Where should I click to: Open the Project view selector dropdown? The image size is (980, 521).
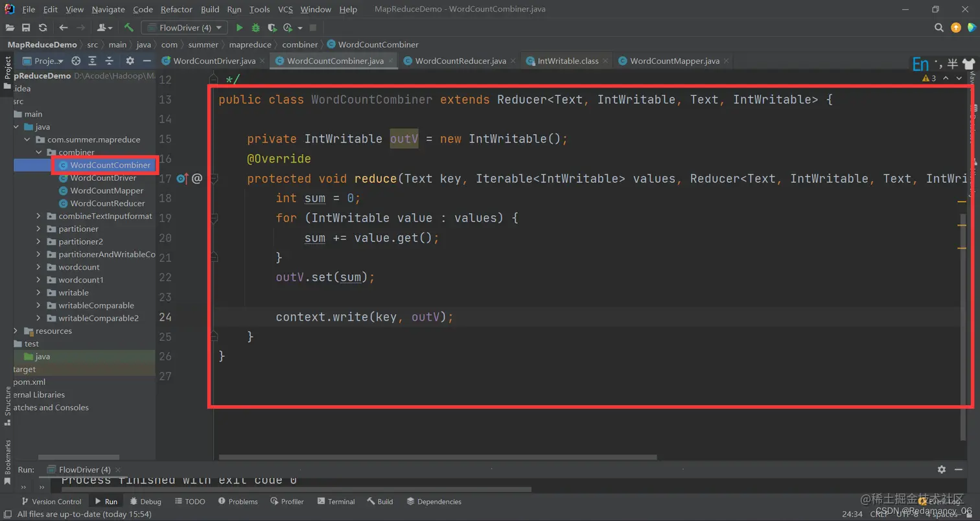point(43,61)
